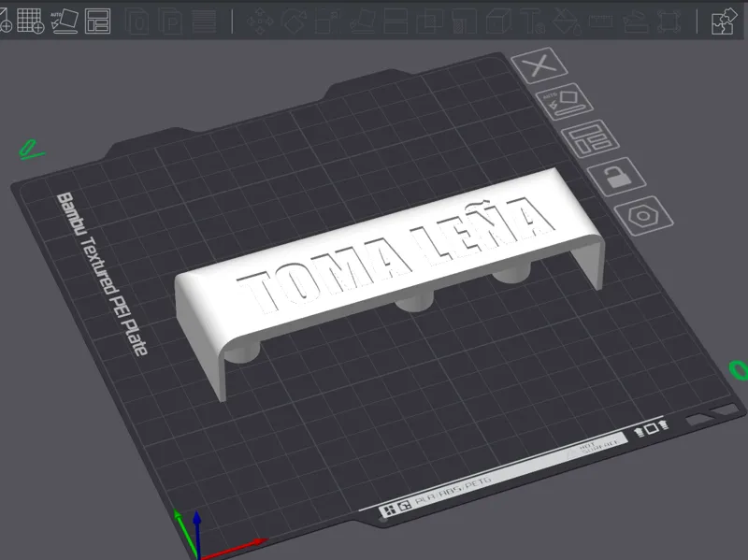Auto orient objects on this plate

565,102
